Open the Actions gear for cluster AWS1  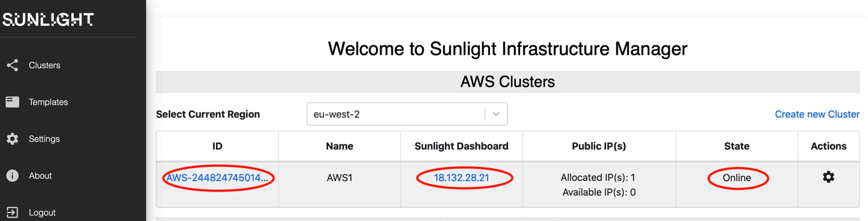tap(828, 177)
